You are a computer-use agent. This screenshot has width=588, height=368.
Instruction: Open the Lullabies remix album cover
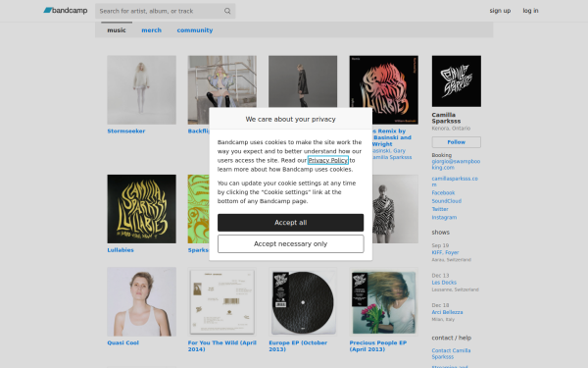point(383,89)
